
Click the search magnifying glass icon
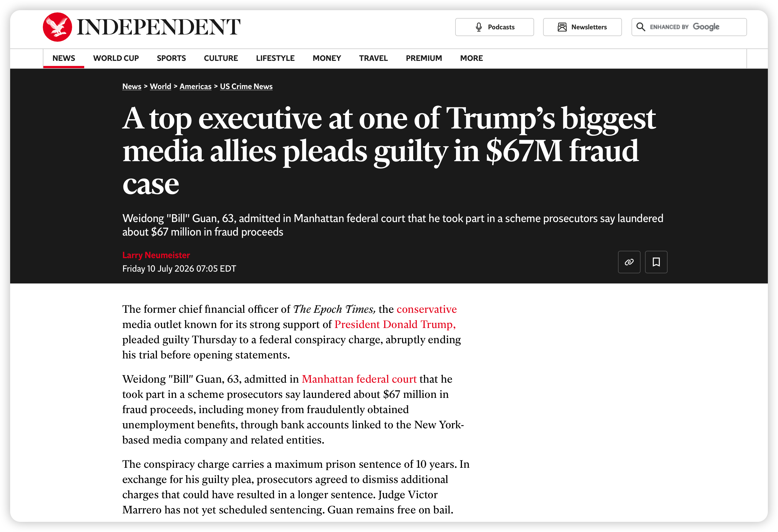(640, 27)
